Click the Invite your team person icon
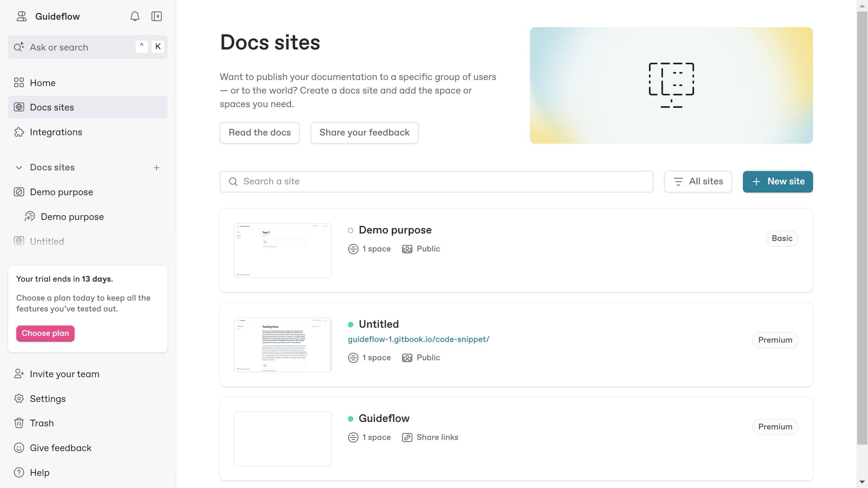The image size is (868, 488). point(19,373)
